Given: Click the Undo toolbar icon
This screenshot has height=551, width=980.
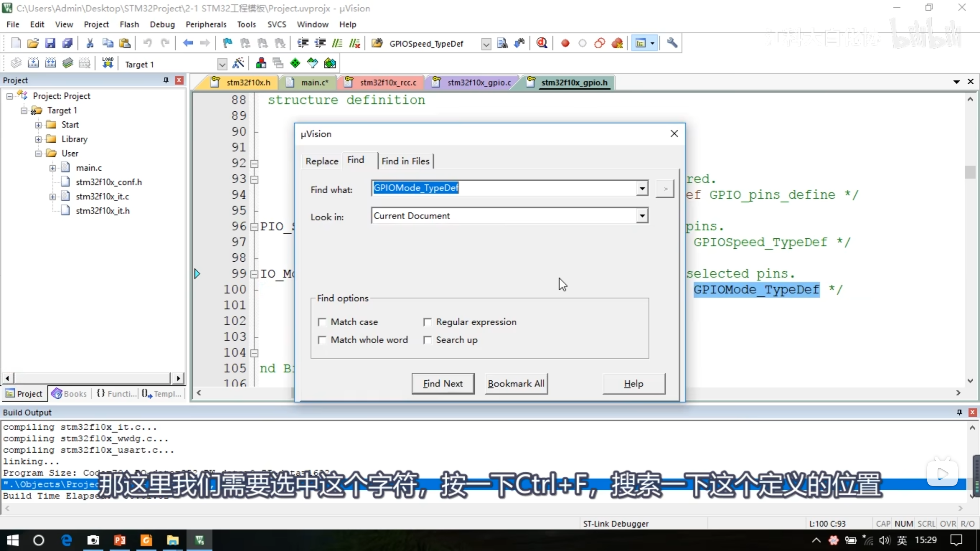Looking at the screenshot, I should (147, 43).
